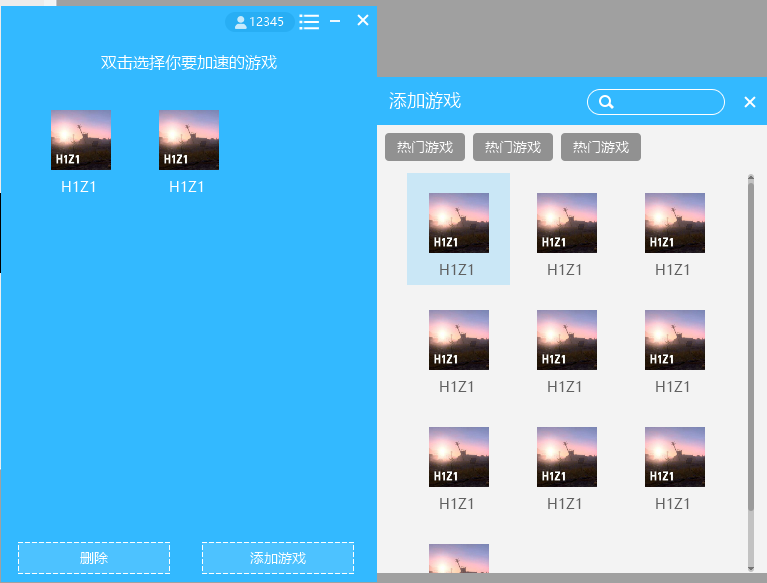Pick the top-row middle H1Z1 in add panel
This screenshot has height=583, width=767.
click(566, 235)
